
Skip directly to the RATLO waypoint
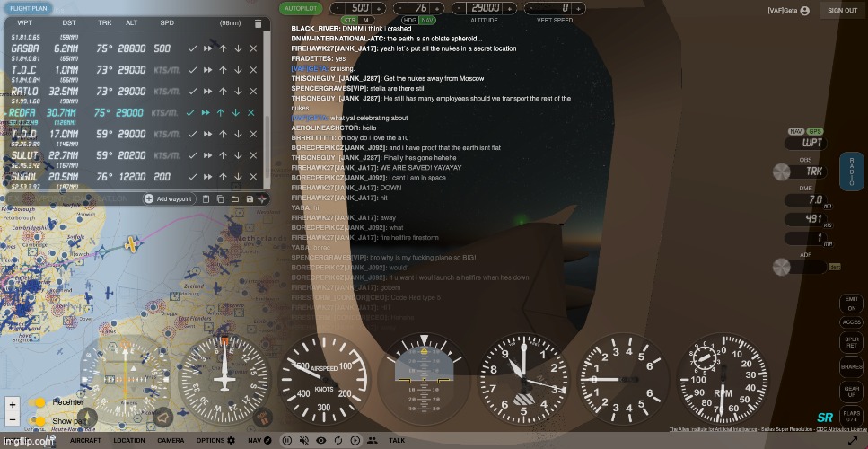click(x=206, y=92)
